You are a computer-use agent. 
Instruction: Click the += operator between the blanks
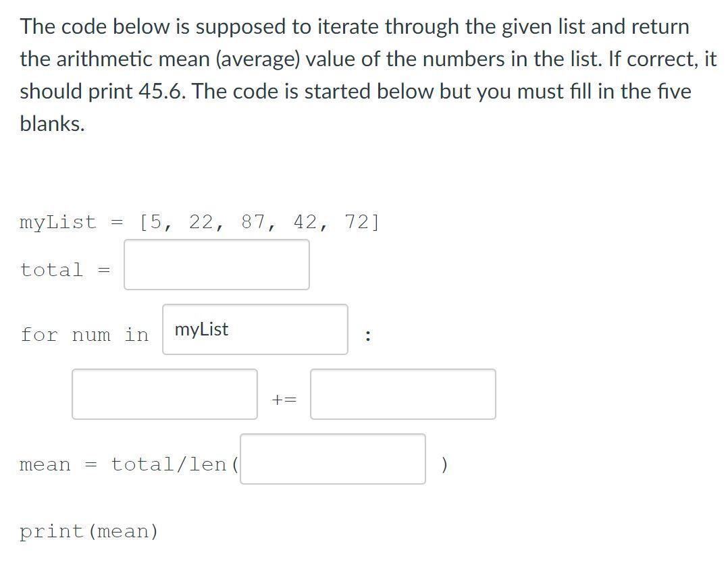284,399
